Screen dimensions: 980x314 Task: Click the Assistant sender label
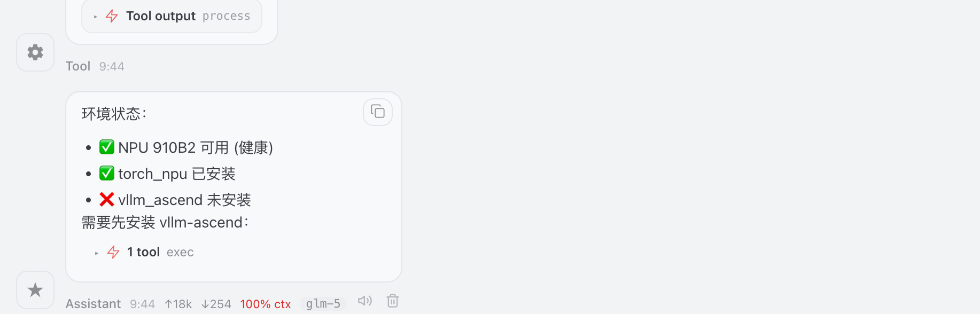click(93, 304)
